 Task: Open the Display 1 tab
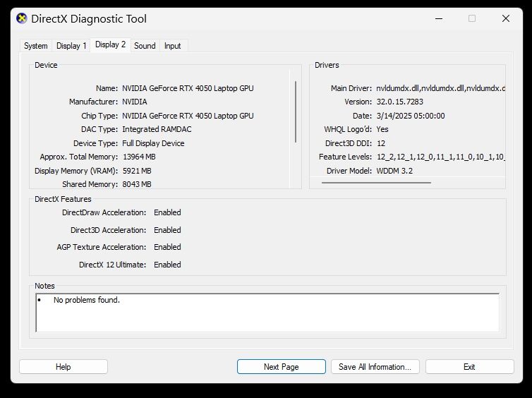click(x=71, y=46)
